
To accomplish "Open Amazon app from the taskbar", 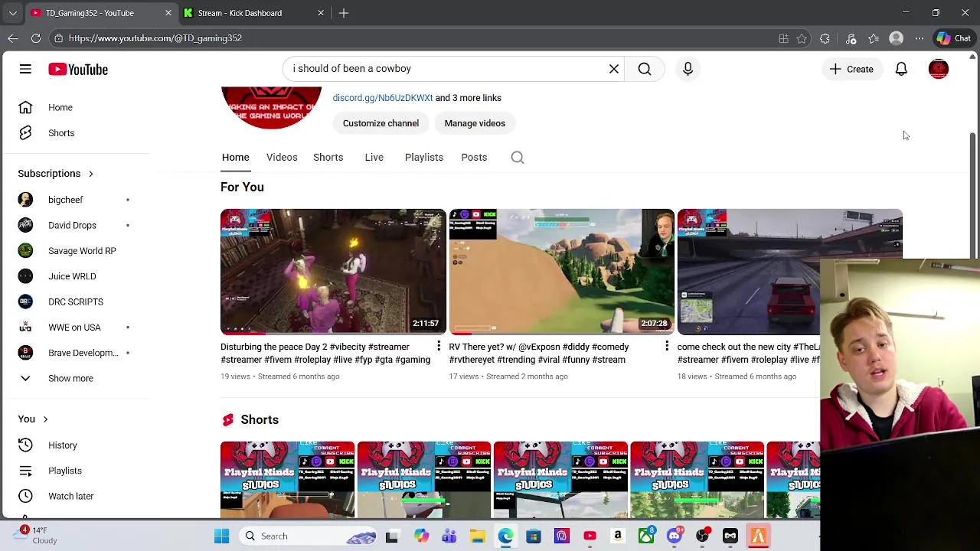I will point(618,536).
